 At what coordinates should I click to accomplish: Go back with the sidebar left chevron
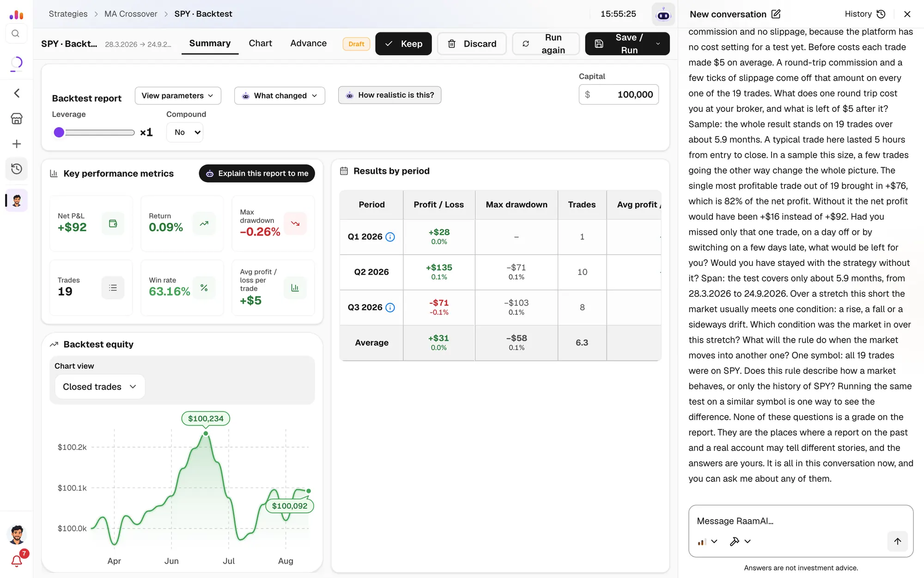coord(17,93)
